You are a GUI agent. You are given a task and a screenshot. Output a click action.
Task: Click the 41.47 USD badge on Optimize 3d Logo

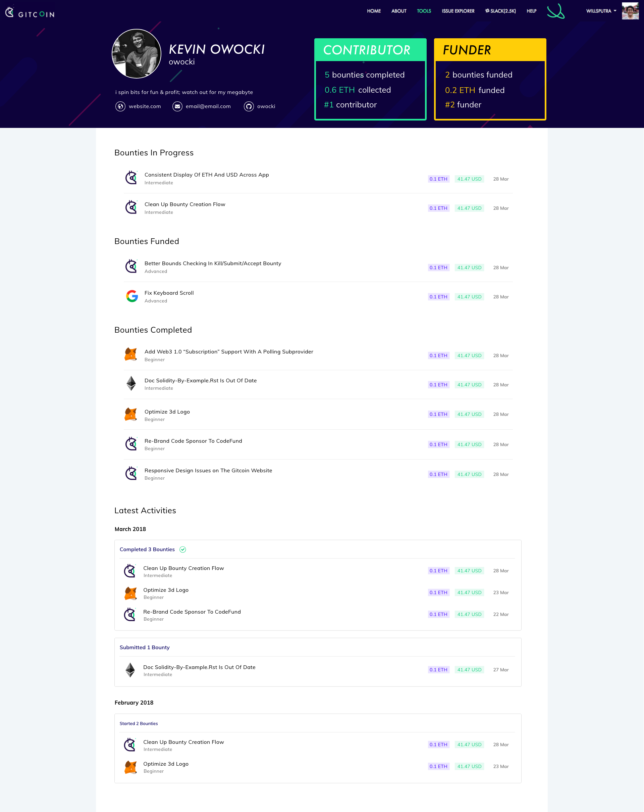(469, 414)
